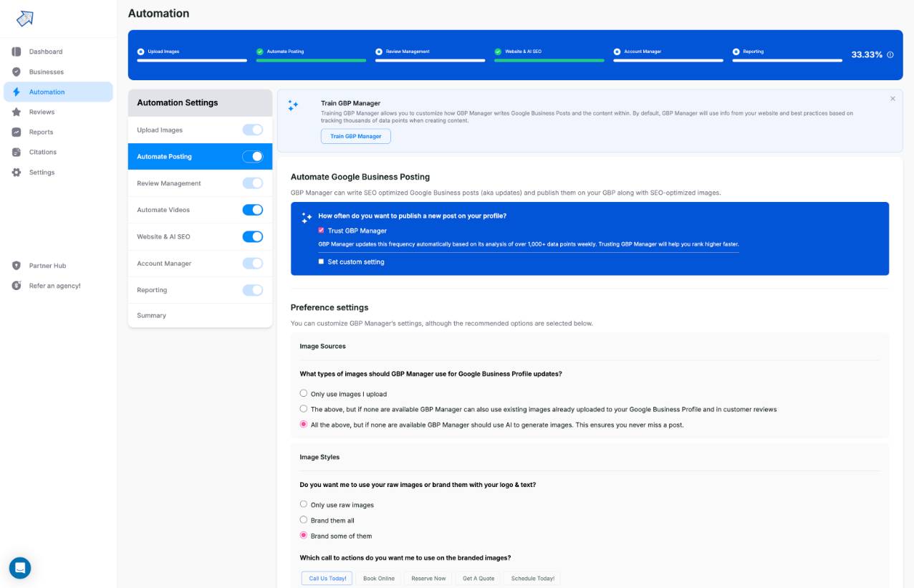Click the Automation Settings panel header
The image size is (914, 588).
click(200, 102)
